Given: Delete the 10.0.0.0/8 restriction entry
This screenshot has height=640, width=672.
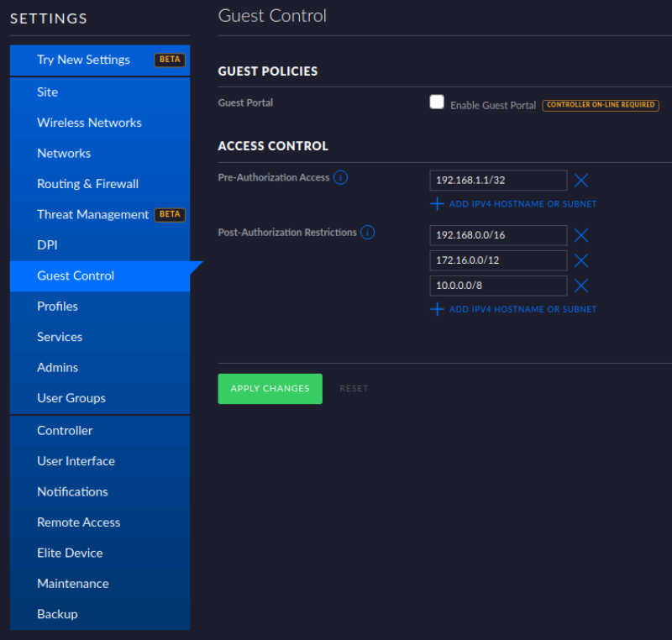Looking at the screenshot, I should [580, 286].
